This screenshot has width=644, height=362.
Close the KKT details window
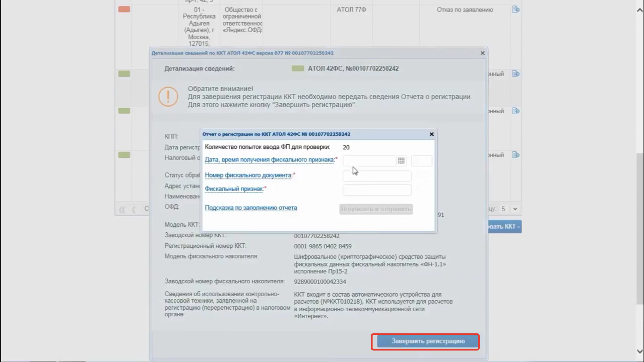click(x=482, y=53)
